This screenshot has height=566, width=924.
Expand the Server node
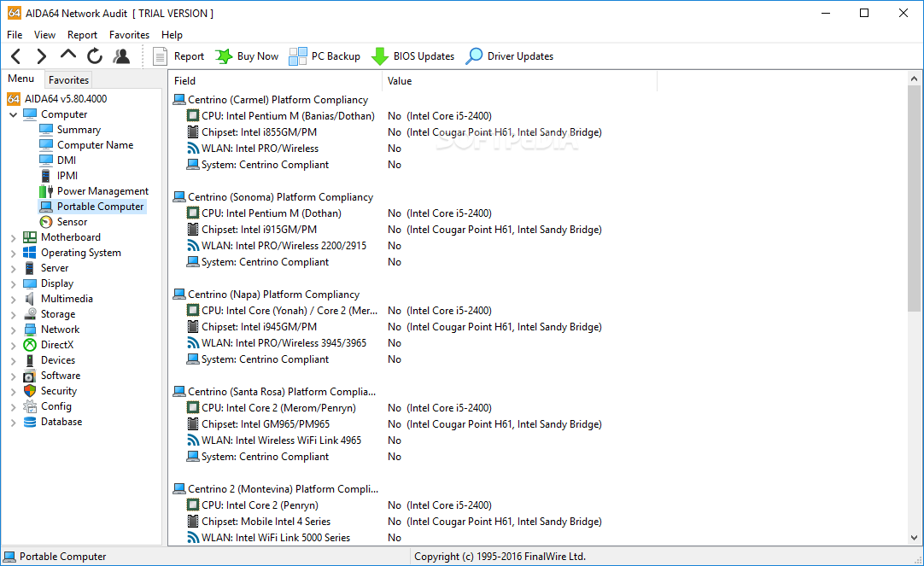pos(13,269)
